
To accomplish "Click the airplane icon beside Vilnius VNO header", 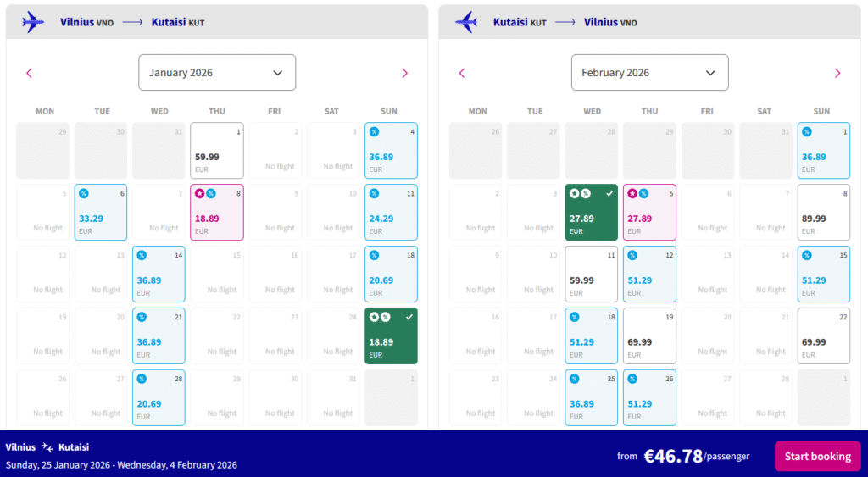I will pos(33,22).
